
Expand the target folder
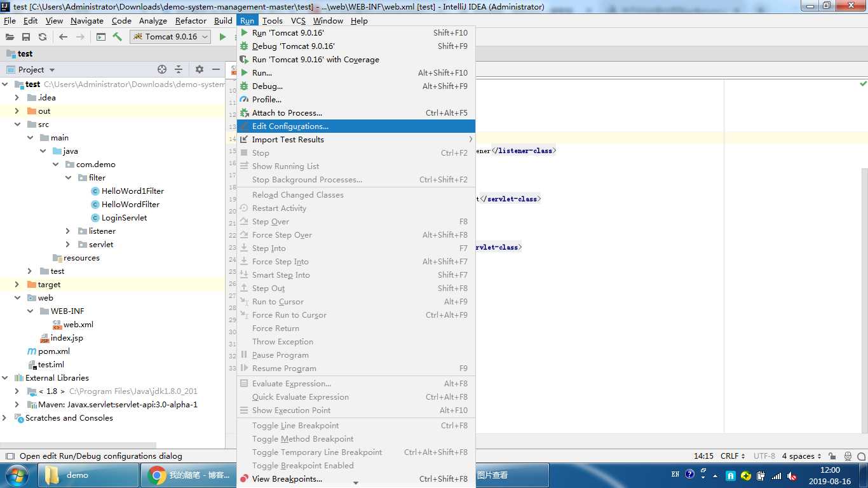(17, 284)
